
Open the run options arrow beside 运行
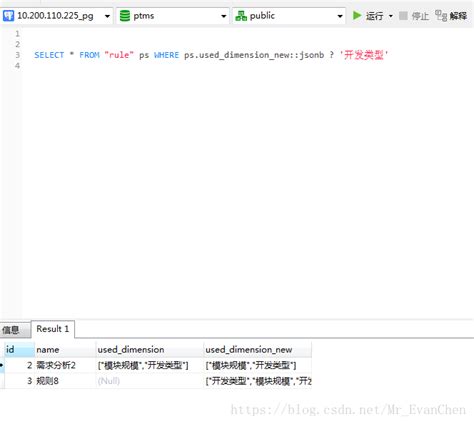tap(391, 16)
